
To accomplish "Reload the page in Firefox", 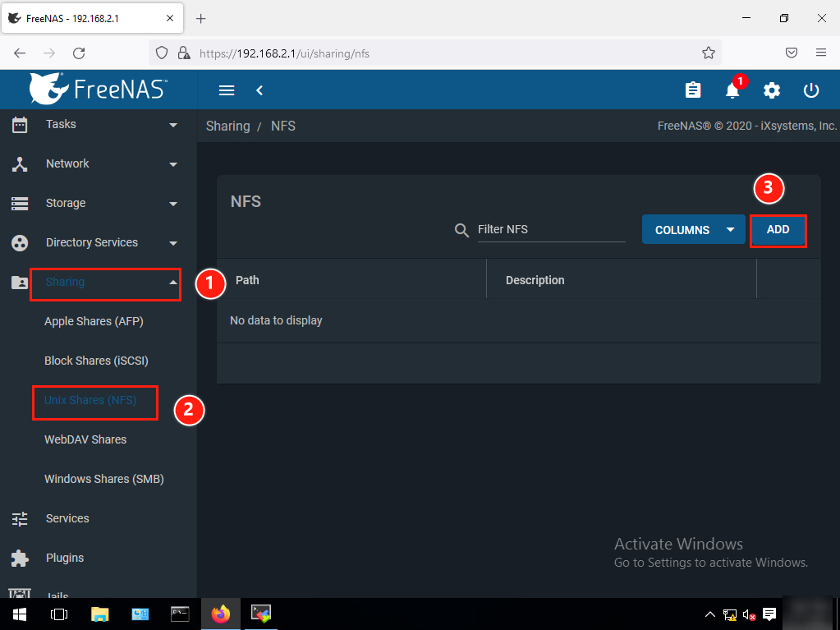I will 79,53.
